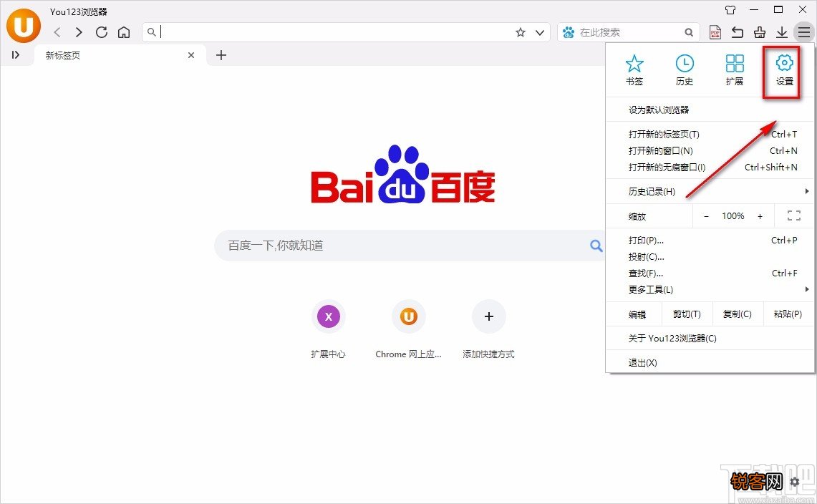Choose 查找(F)... menu item
This screenshot has height=504, width=817.
pyautogui.click(x=710, y=273)
